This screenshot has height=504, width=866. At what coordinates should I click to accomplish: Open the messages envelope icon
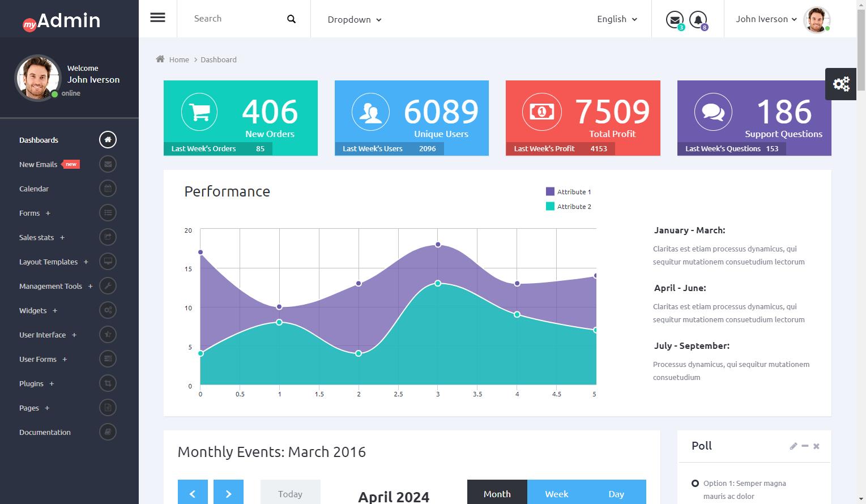pyautogui.click(x=674, y=19)
